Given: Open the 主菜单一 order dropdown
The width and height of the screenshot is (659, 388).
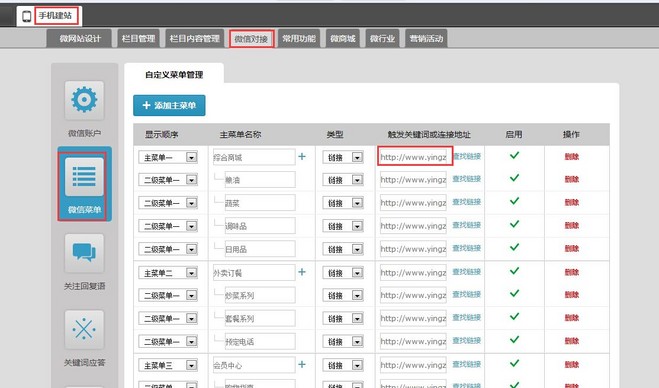Looking at the screenshot, I should (x=168, y=157).
